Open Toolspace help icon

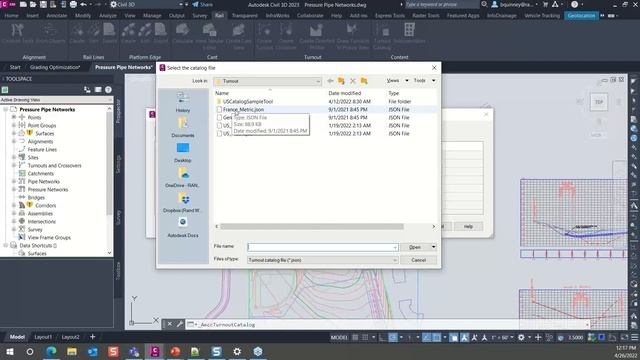(108, 89)
